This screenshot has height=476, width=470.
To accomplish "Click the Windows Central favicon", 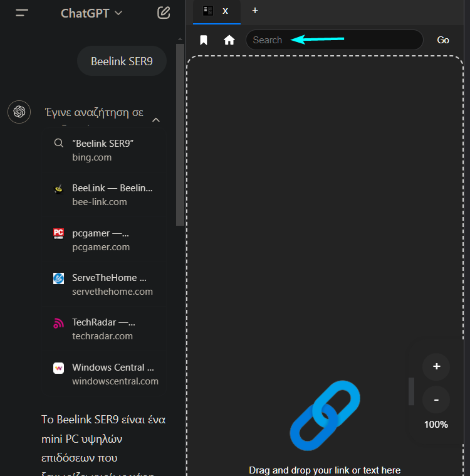I will (x=58, y=368).
